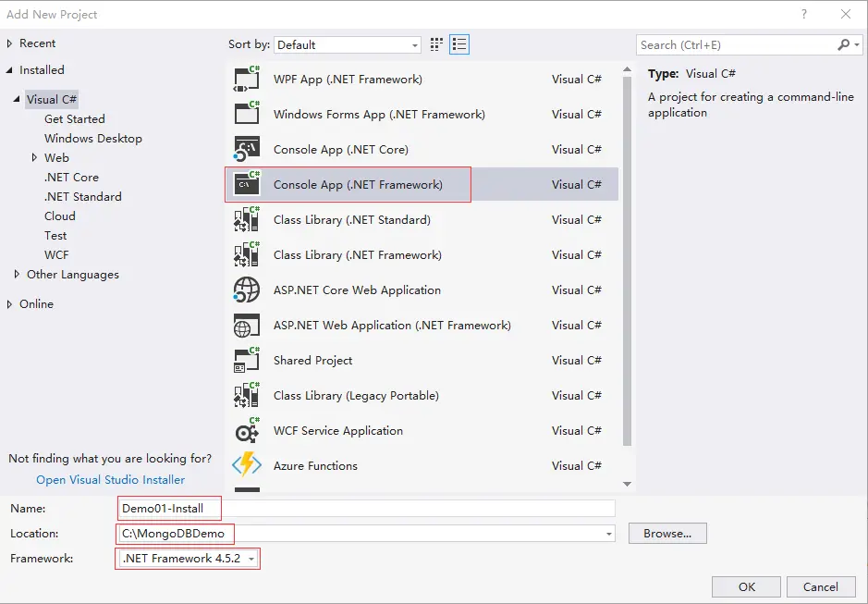Select the Windows Forms App template icon

tap(246, 114)
